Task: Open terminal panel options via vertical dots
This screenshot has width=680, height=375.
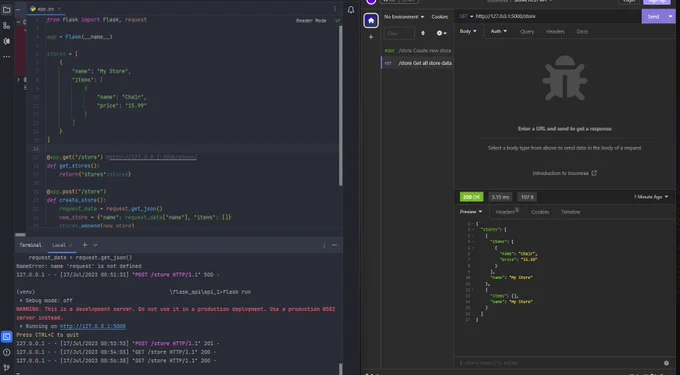Action: click(324, 245)
